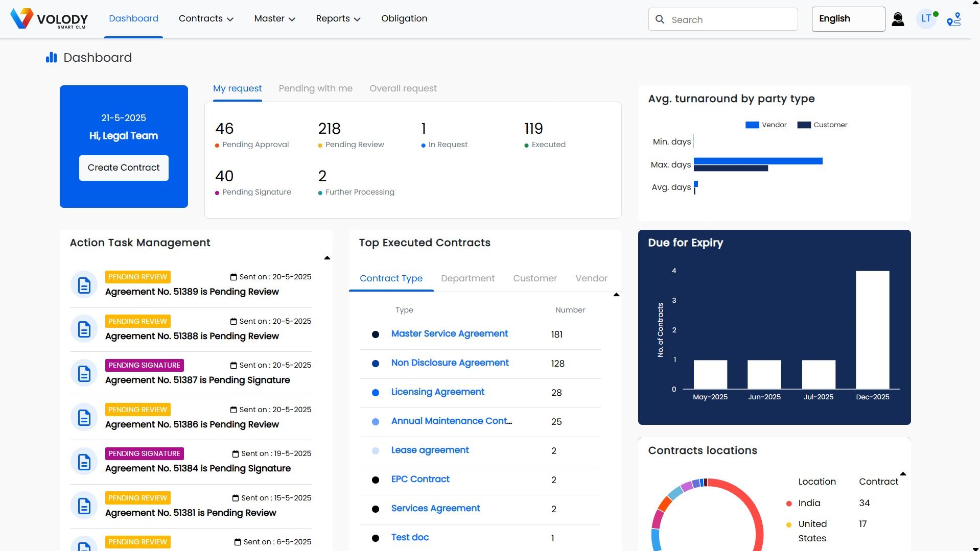Image resolution: width=980 pixels, height=551 pixels.
Task: Click the May-2025 expiry bar
Action: pos(710,375)
